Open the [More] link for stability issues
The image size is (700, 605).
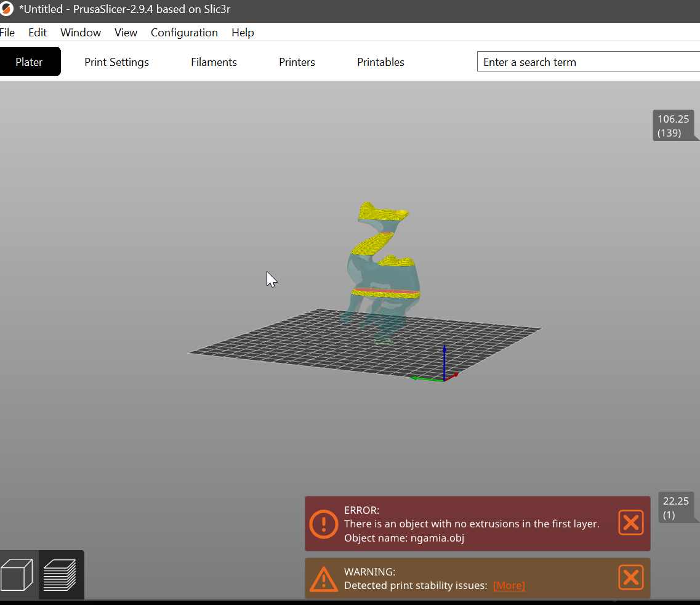509,585
